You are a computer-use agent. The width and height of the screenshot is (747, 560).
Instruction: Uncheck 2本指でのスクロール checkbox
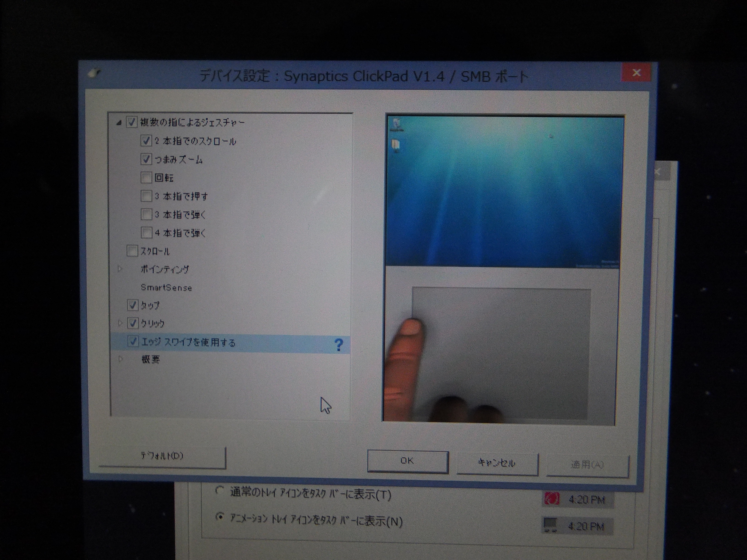[x=146, y=140]
